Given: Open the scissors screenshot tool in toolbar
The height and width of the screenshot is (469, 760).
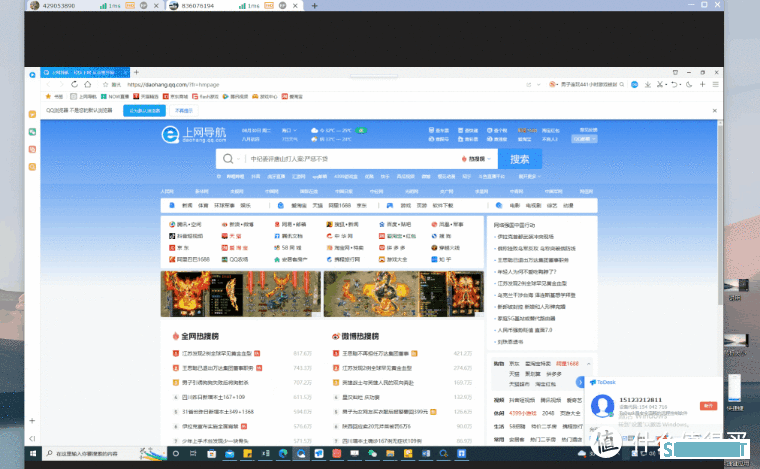Looking at the screenshot, I should point(660,84).
